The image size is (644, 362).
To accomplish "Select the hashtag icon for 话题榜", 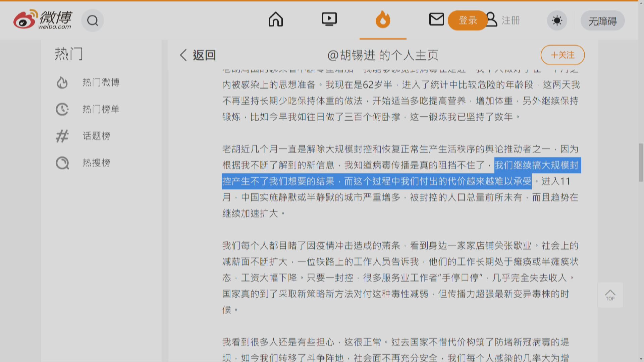I will click(x=62, y=136).
